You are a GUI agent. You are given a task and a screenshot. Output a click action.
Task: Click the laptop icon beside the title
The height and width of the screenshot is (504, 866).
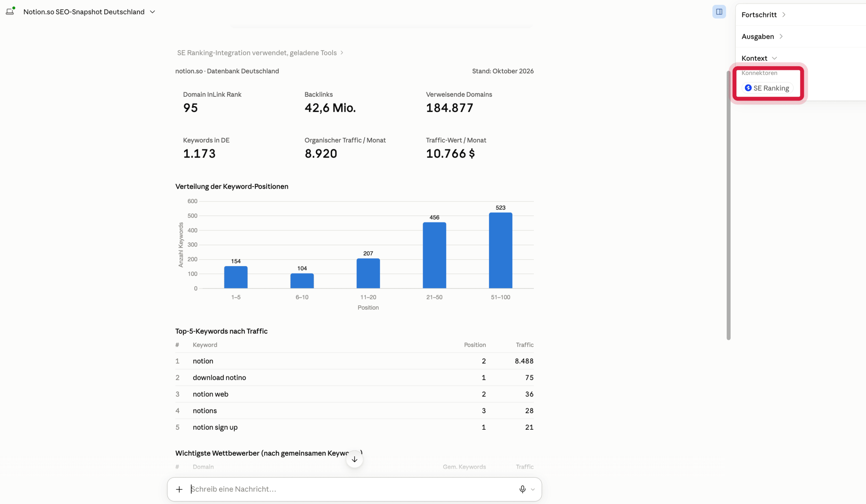pyautogui.click(x=10, y=11)
